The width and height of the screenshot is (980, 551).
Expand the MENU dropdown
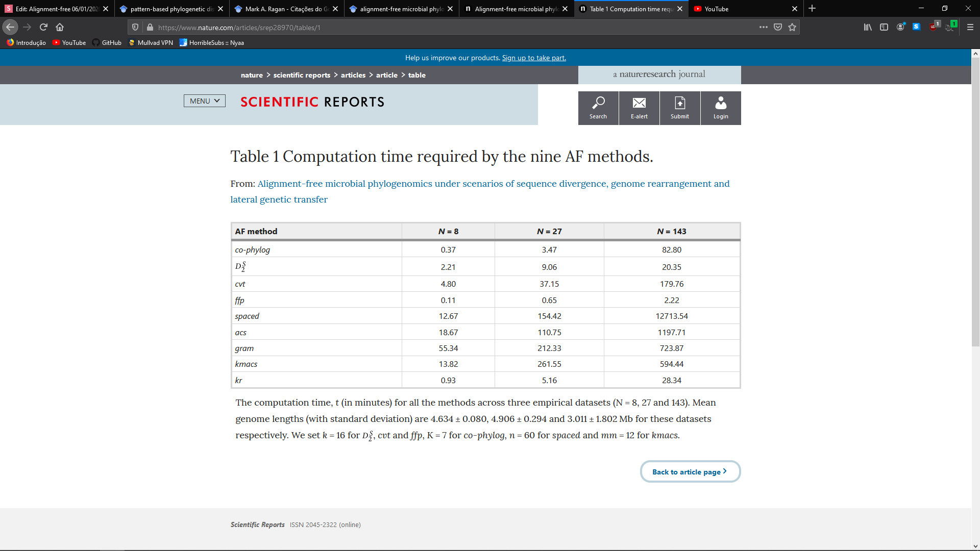tap(204, 101)
